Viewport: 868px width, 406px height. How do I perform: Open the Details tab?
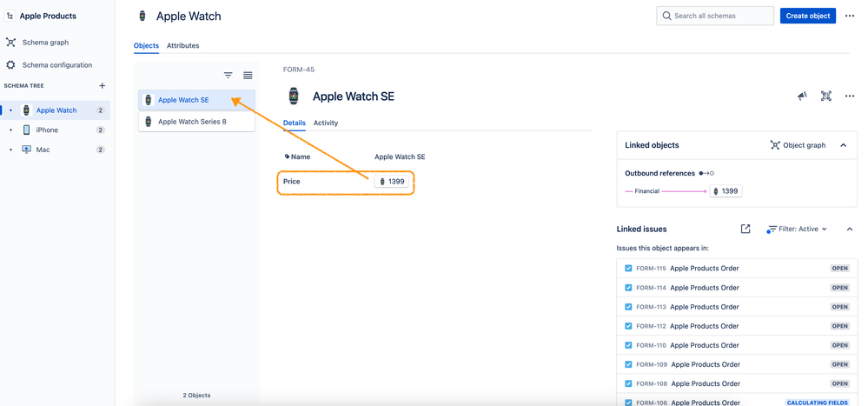click(294, 123)
